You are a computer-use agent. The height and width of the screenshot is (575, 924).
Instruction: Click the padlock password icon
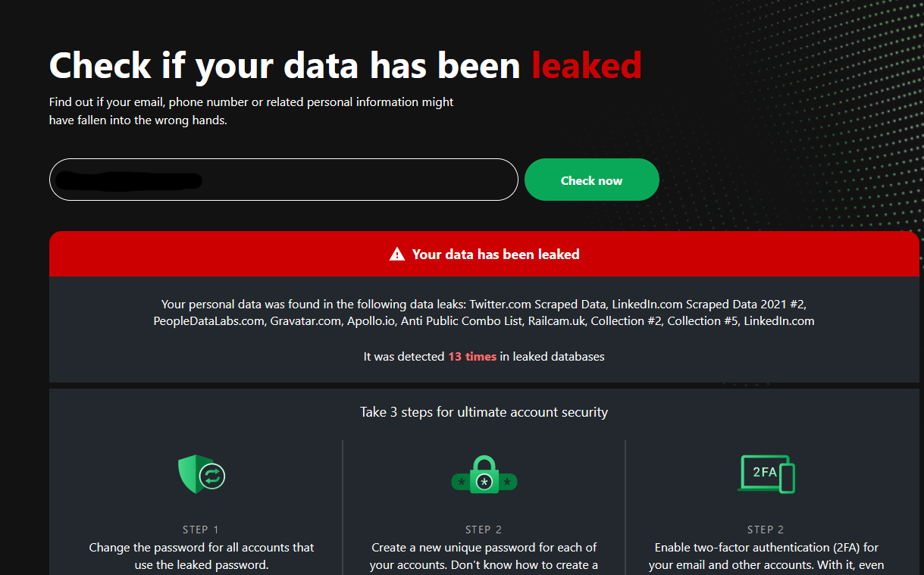pos(484,476)
